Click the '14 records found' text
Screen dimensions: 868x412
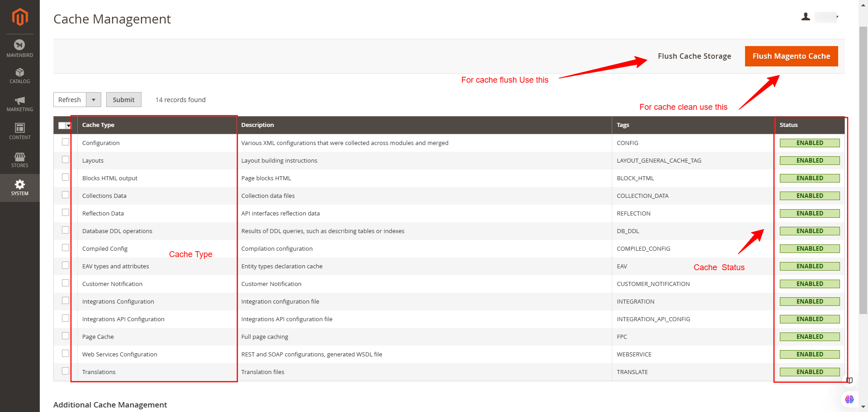tap(180, 100)
